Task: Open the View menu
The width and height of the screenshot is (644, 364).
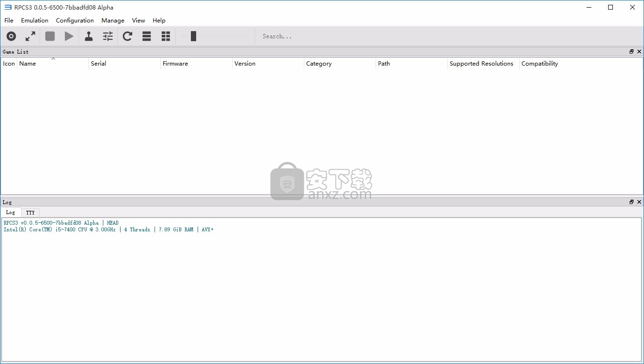Action: pos(138,20)
